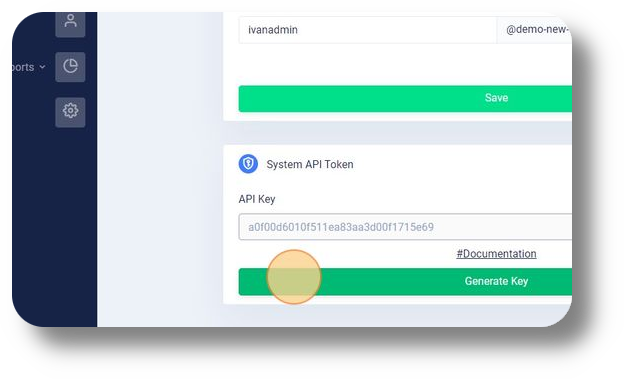The height and width of the screenshot is (379, 624).
Task: Open the reports pie chart icon
Action: (x=70, y=67)
